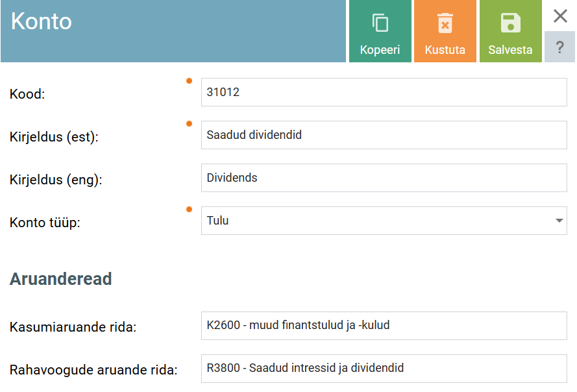Click the Aruanderead section heading

[61, 279]
